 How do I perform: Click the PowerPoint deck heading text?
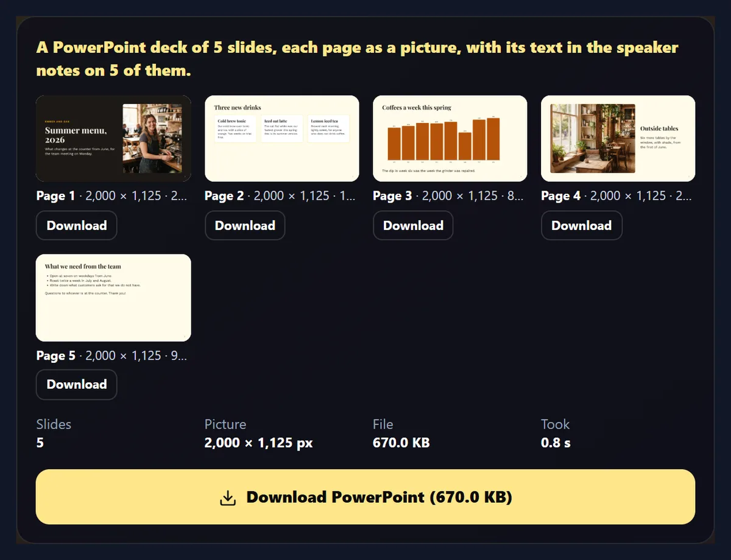tap(357, 58)
